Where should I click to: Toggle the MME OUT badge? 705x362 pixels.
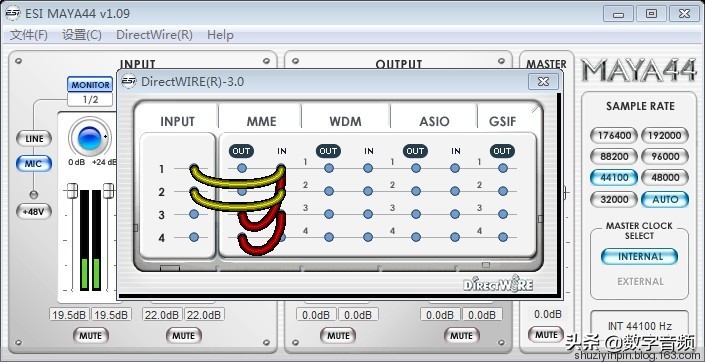(241, 151)
